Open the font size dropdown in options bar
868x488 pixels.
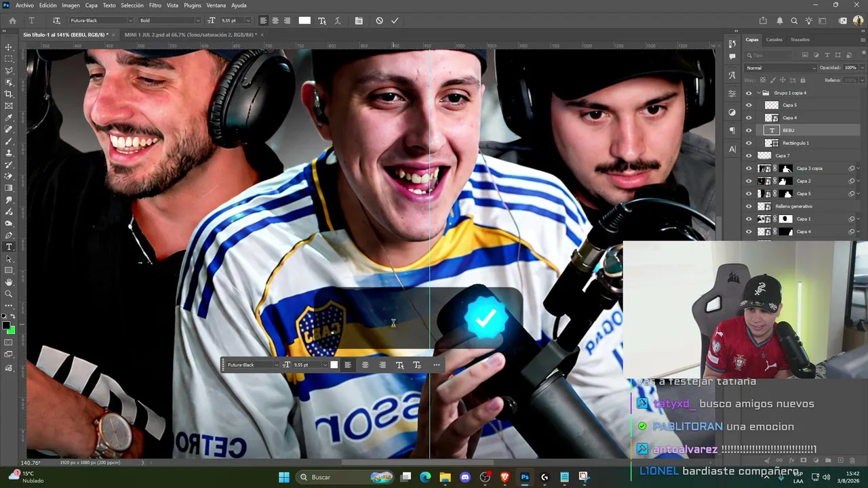(247, 20)
